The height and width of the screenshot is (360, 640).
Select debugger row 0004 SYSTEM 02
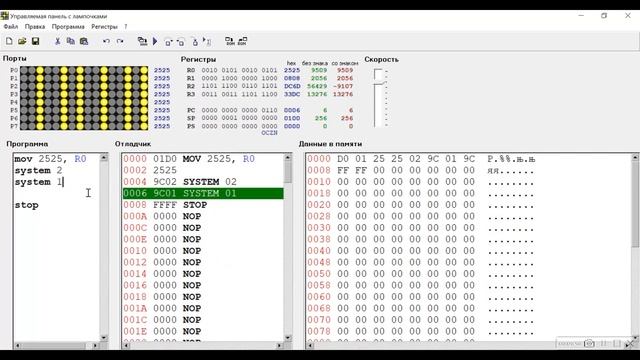(203, 182)
